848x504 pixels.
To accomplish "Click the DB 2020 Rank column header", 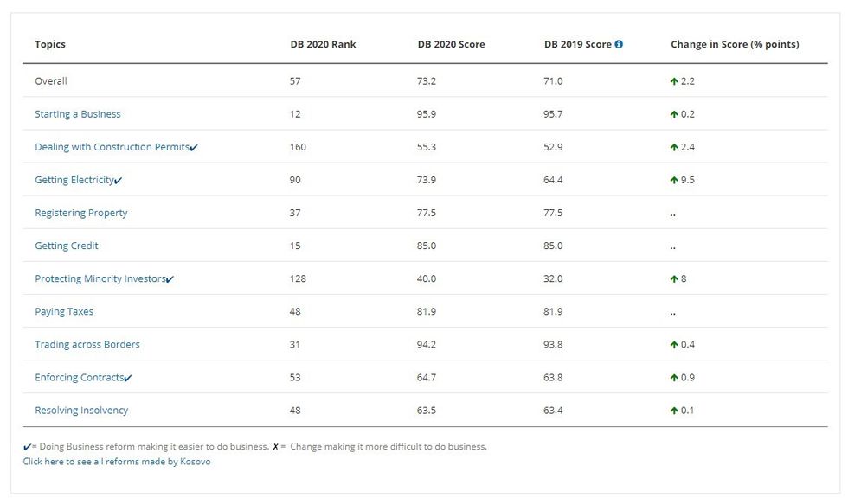I will click(323, 44).
